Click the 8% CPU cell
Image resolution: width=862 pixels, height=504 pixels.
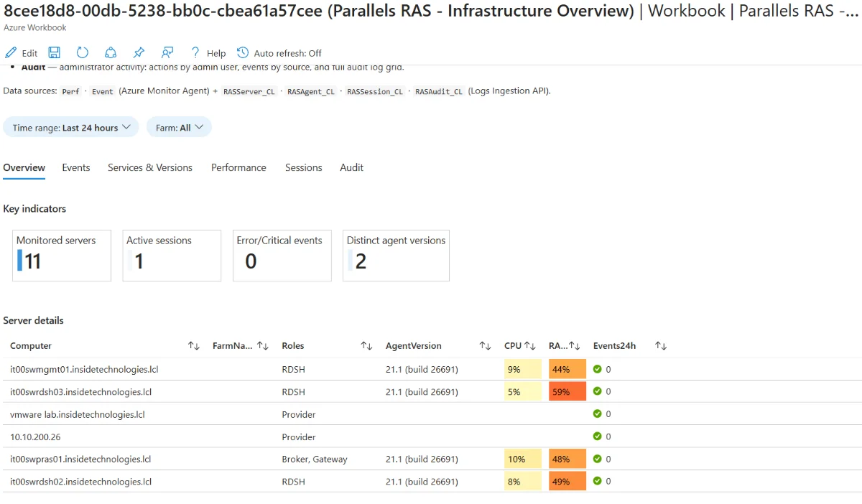pos(523,482)
